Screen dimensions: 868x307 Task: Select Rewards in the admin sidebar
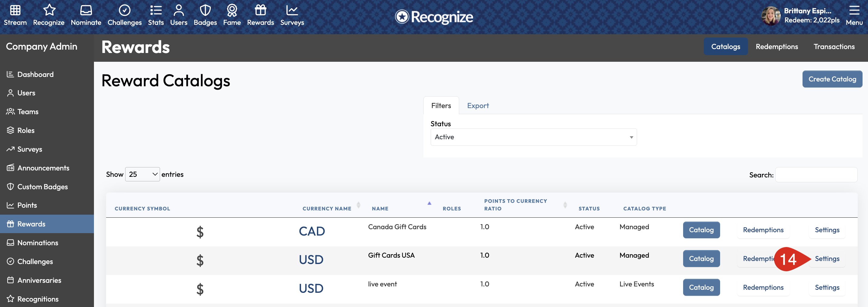pyautogui.click(x=47, y=224)
